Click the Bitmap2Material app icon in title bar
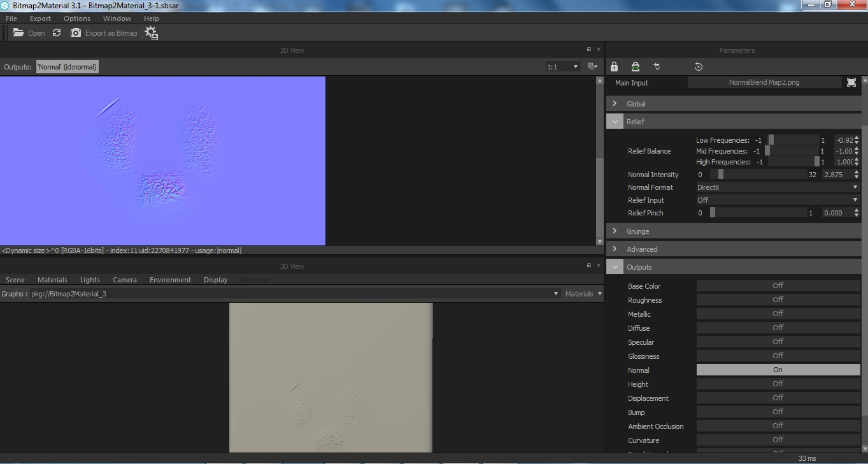This screenshot has height=464, width=868. [x=5, y=5]
